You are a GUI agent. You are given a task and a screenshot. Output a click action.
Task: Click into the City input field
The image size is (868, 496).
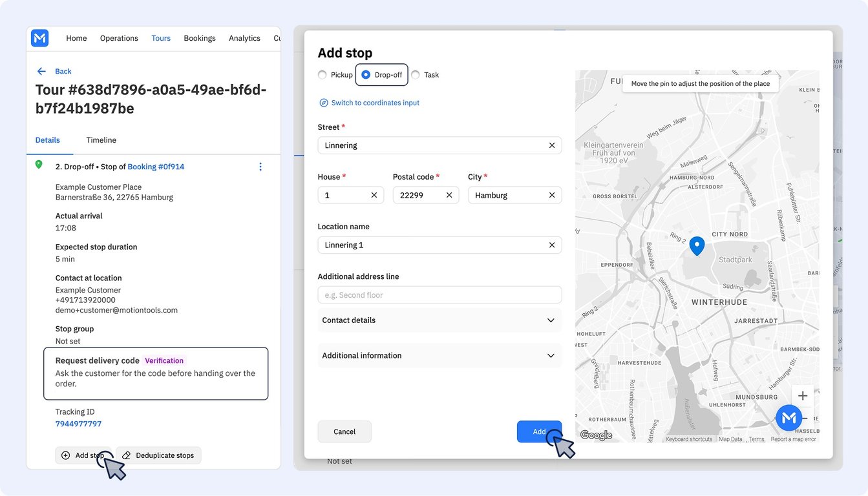514,195
